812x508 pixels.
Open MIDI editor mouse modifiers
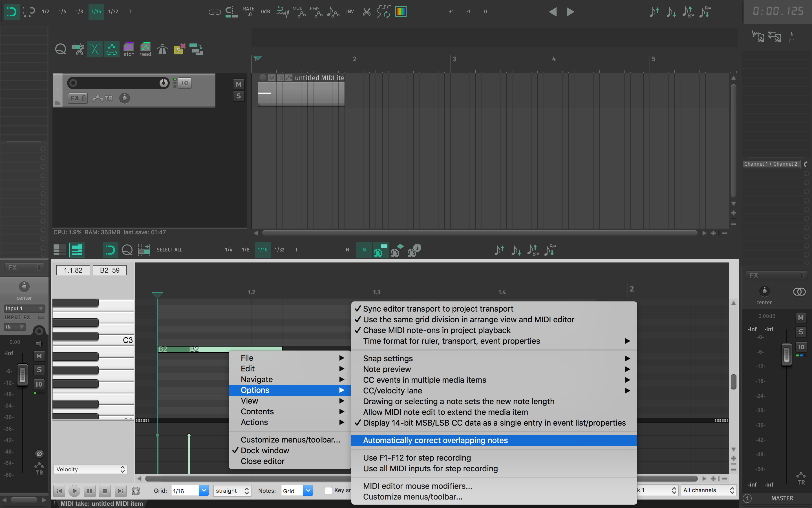tap(494, 486)
